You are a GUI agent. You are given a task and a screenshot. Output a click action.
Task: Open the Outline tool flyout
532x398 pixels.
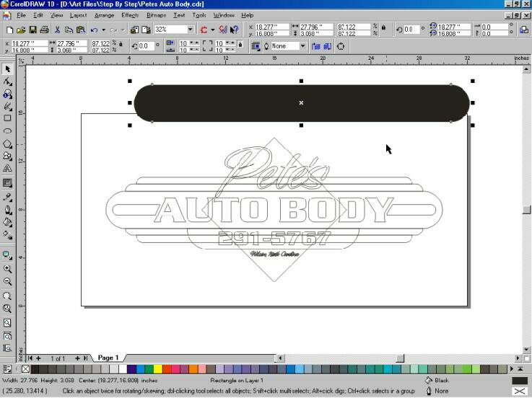point(7,210)
